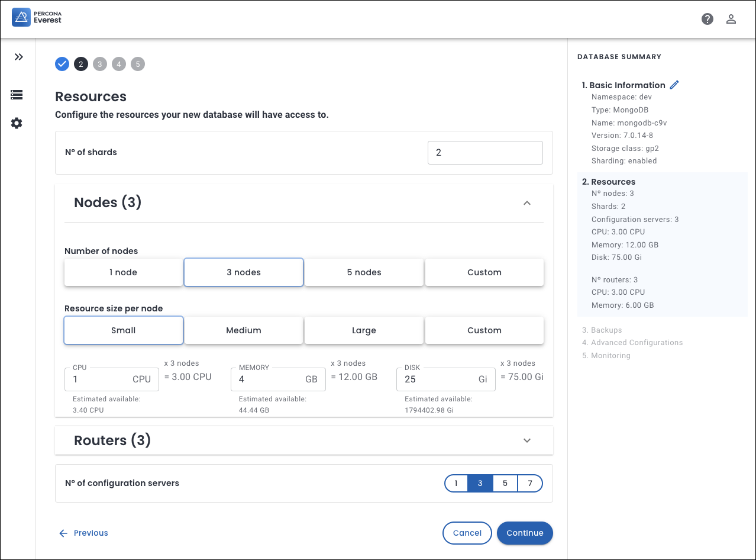
Task: Click the Basic Information edit pencil
Action: click(x=674, y=85)
